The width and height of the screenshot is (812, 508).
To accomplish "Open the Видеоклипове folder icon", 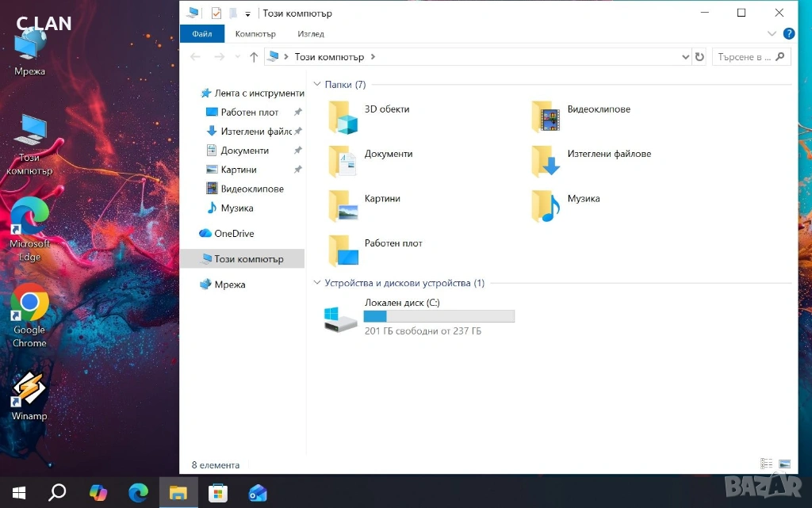I will point(546,117).
